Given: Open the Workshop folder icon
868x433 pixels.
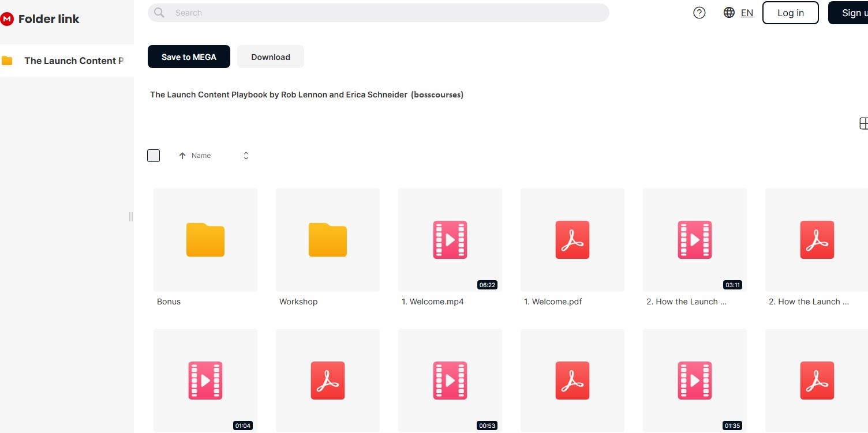Looking at the screenshot, I should click(327, 240).
